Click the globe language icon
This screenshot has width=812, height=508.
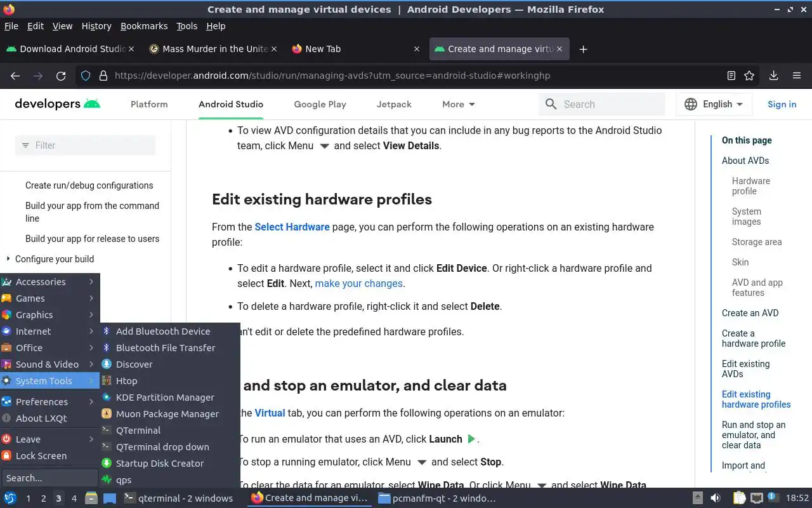pyautogui.click(x=691, y=104)
